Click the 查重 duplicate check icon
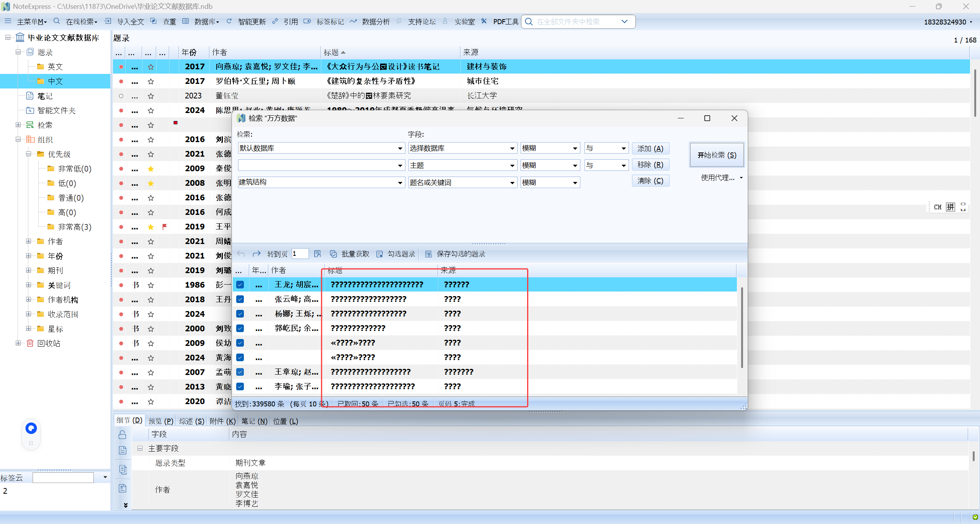Image resolution: width=980 pixels, height=524 pixels. tap(154, 21)
